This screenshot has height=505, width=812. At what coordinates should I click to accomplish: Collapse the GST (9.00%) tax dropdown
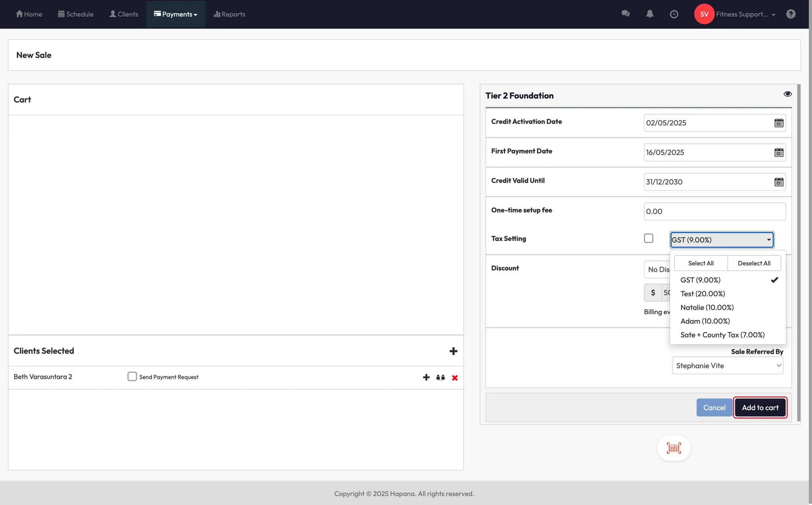(x=722, y=240)
